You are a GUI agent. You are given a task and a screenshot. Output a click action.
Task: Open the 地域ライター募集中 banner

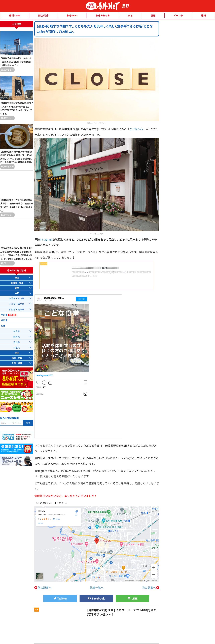17,461
